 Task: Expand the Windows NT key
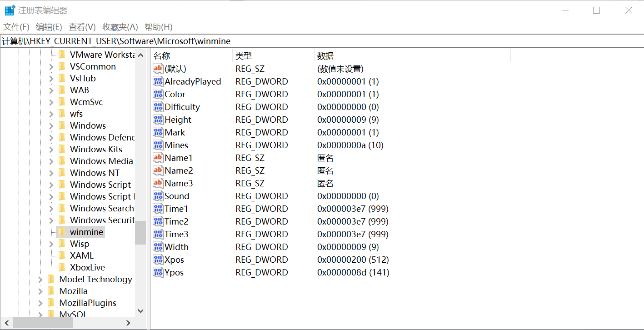pos(51,173)
